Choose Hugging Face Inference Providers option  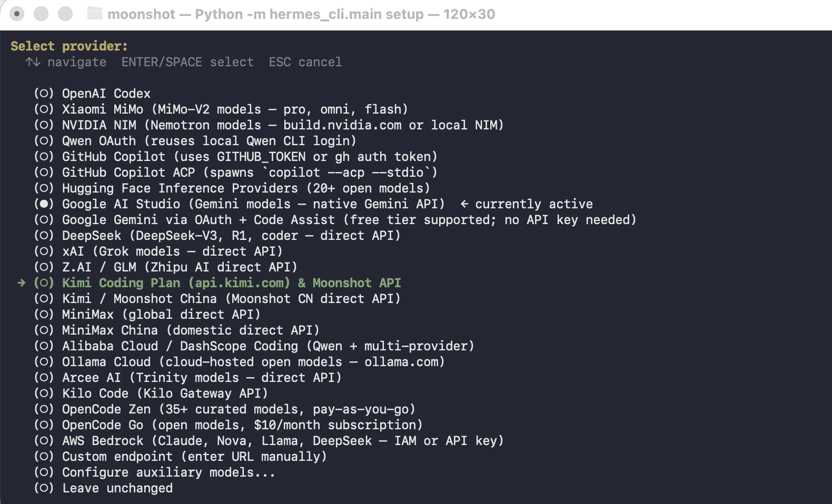[44, 188]
